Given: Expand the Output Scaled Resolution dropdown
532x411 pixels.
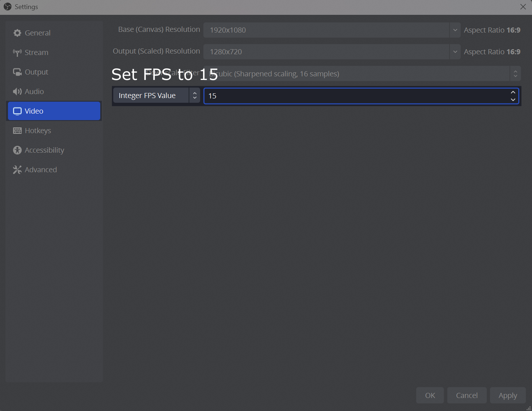Looking at the screenshot, I should 455,52.
